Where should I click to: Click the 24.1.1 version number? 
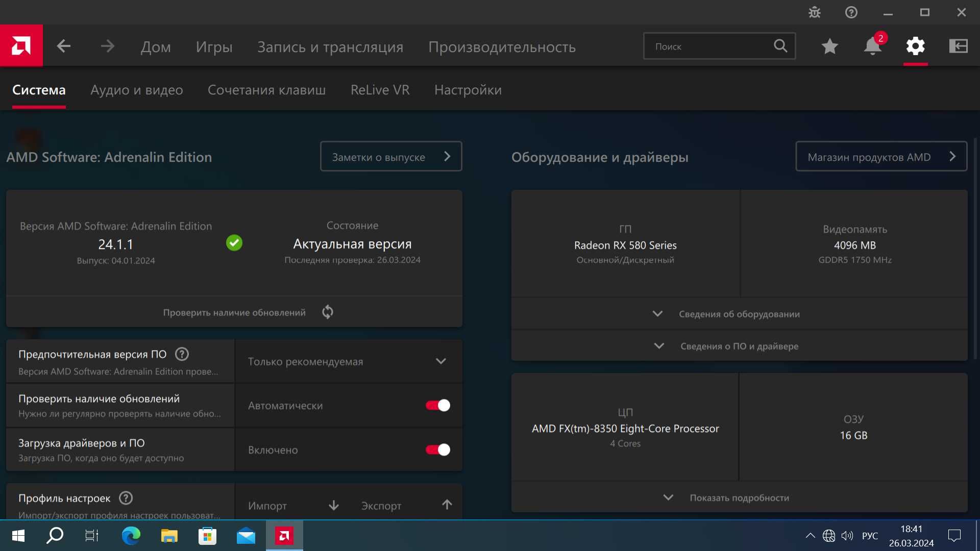(116, 244)
